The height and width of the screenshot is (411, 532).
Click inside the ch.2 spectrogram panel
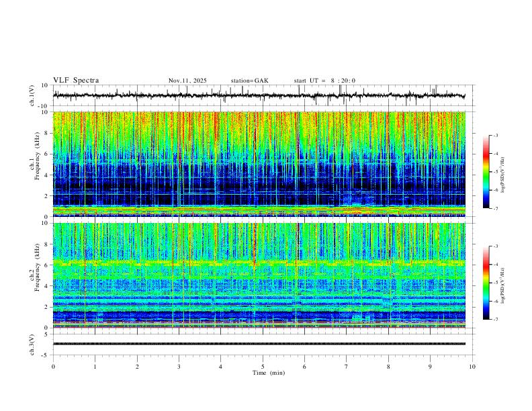pyautogui.click(x=259, y=275)
